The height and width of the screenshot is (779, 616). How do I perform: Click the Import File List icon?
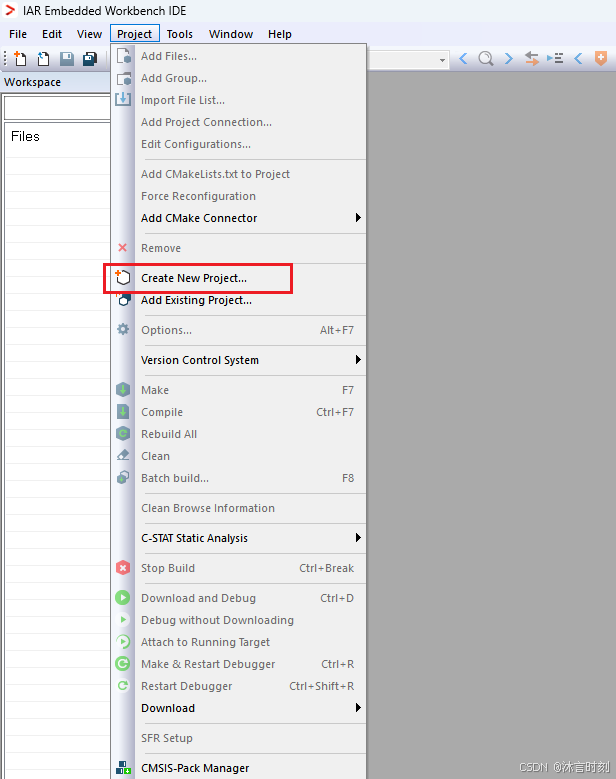[x=123, y=99]
